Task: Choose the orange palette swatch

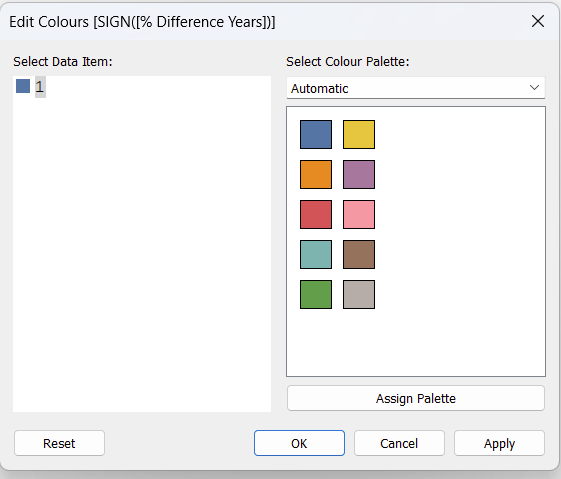Action: (316, 175)
